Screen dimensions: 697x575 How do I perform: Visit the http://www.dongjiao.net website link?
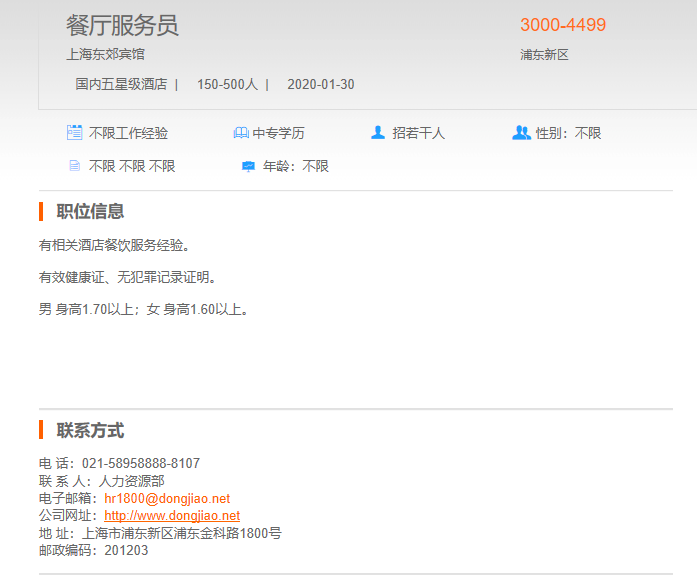172,515
